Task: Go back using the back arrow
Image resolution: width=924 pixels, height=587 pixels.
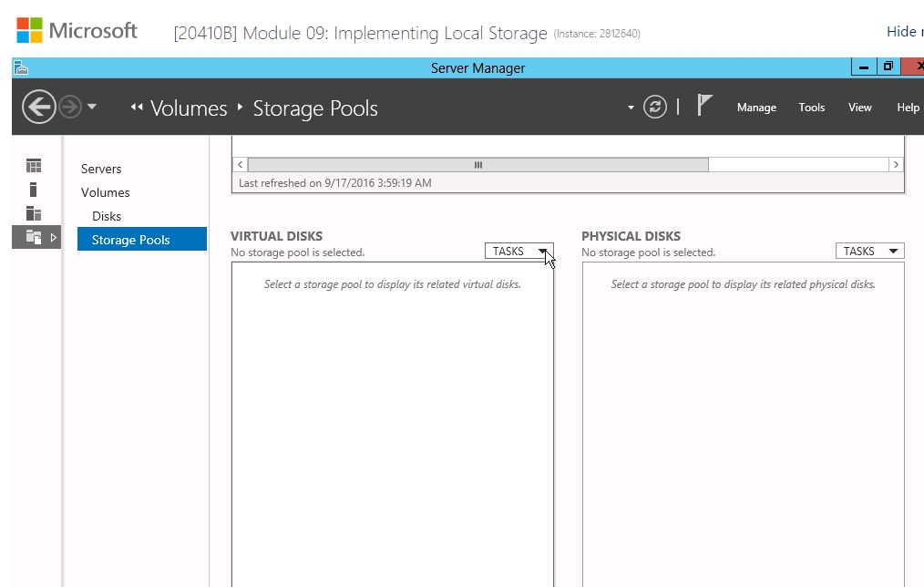Action: 39,107
